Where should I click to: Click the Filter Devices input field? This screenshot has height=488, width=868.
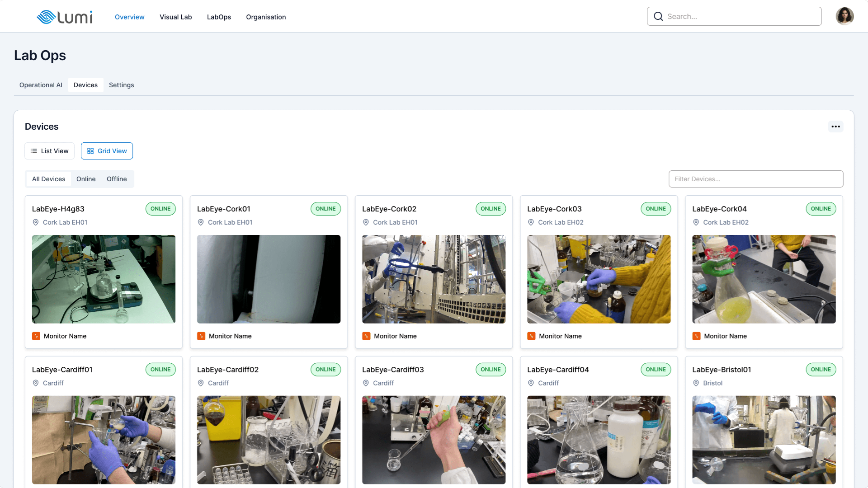[755, 179]
